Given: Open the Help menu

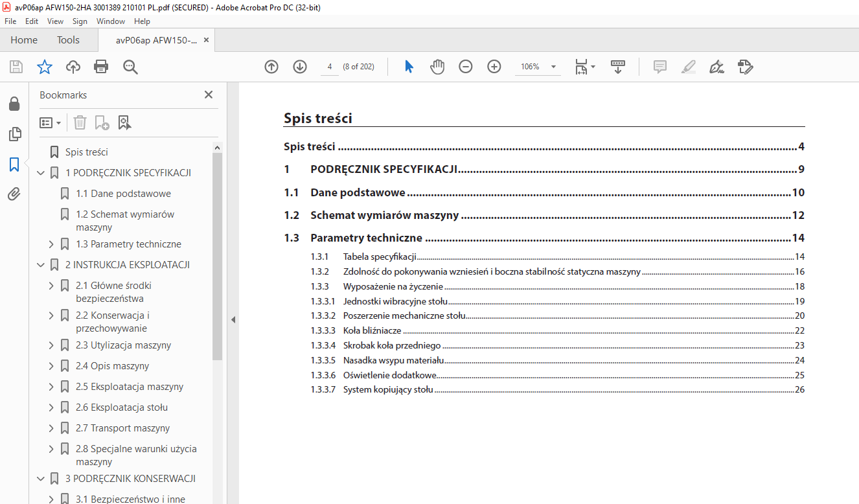Looking at the screenshot, I should pos(142,21).
